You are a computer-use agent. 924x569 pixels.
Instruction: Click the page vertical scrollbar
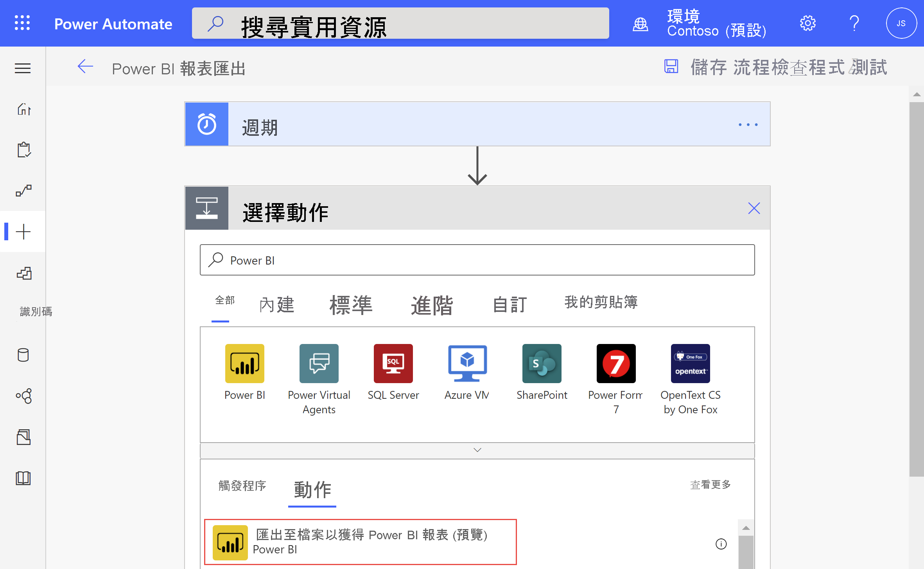coord(917,290)
